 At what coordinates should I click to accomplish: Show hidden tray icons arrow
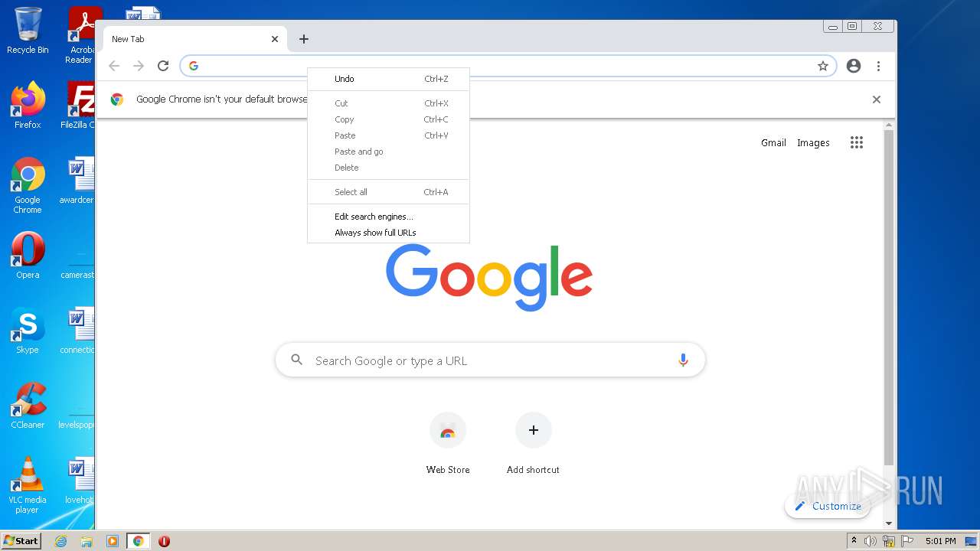click(x=854, y=541)
